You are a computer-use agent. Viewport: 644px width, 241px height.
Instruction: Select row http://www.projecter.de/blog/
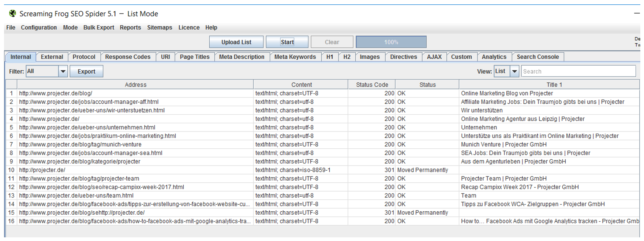click(323, 93)
